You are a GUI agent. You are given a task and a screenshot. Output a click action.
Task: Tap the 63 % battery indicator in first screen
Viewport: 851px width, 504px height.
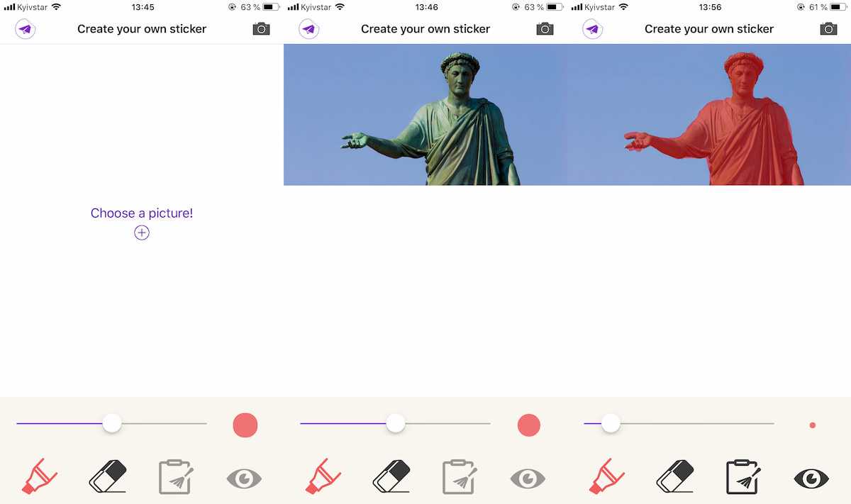click(260, 7)
